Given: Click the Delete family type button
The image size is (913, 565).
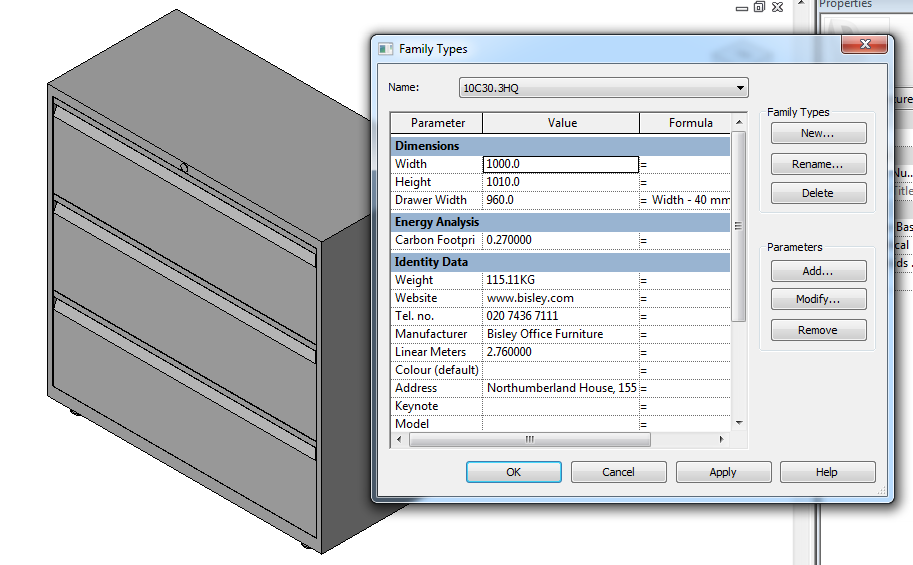Looking at the screenshot, I should [818, 193].
